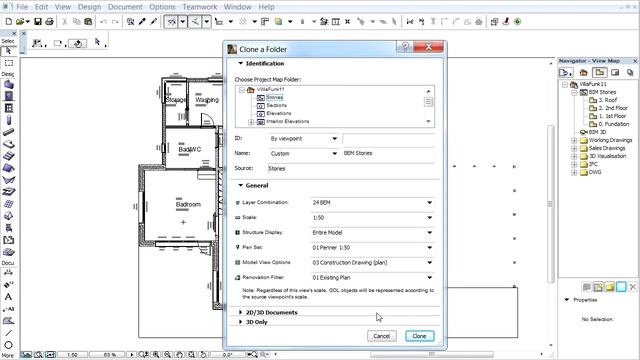Select the Arrow tool in toolbox
Screen dimensions: 640x360
(x=8, y=51)
